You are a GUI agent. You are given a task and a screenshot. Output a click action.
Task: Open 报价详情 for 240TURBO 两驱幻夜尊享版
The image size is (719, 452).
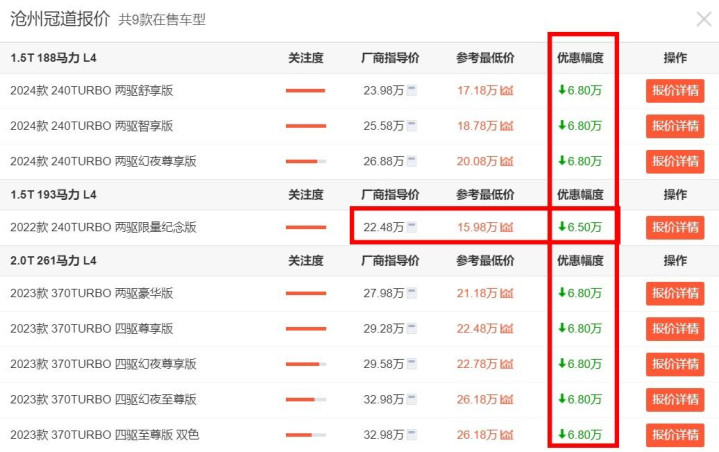(x=675, y=161)
